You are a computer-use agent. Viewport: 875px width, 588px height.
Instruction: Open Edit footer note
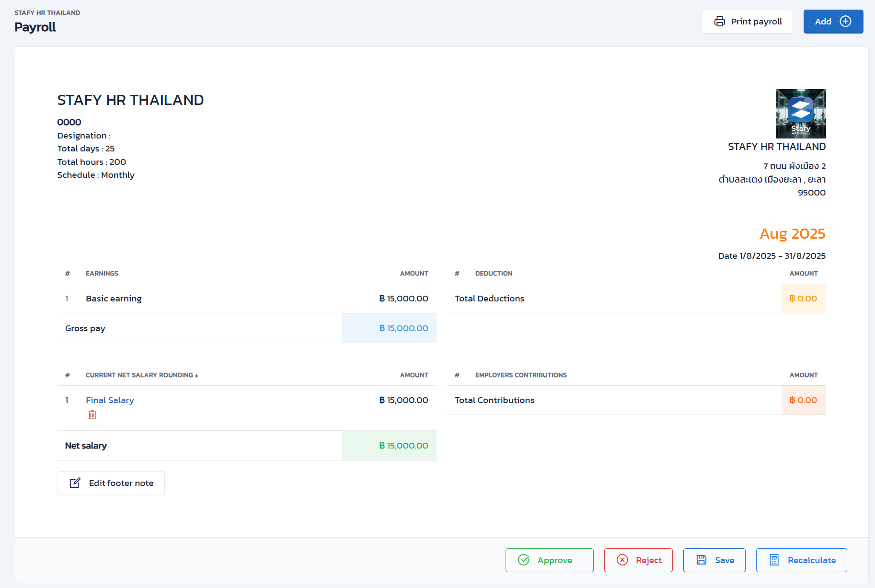tap(111, 483)
